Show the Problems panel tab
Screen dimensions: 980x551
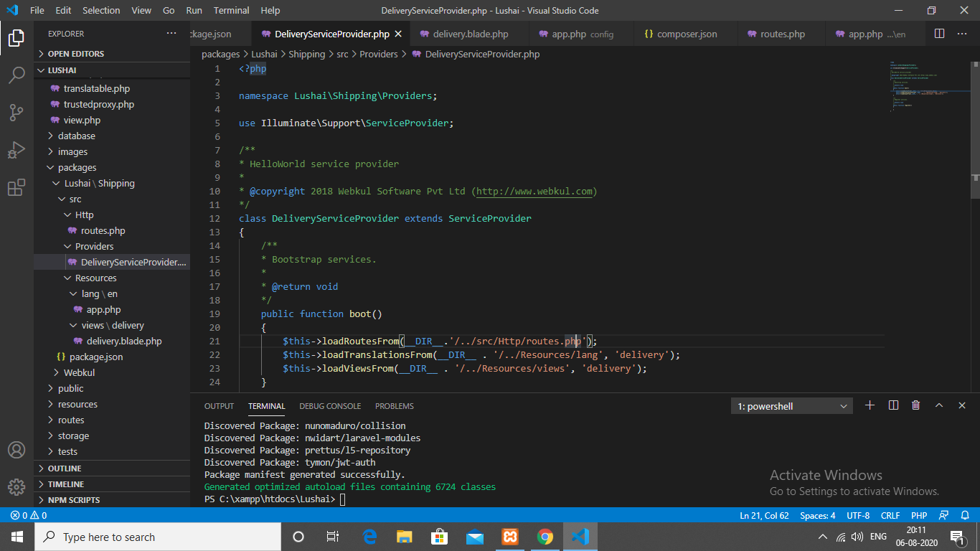point(394,406)
